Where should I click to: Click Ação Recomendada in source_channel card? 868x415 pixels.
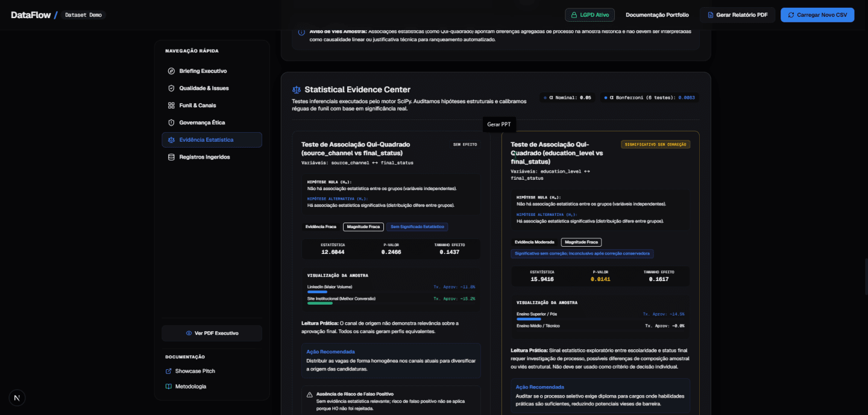330,352
